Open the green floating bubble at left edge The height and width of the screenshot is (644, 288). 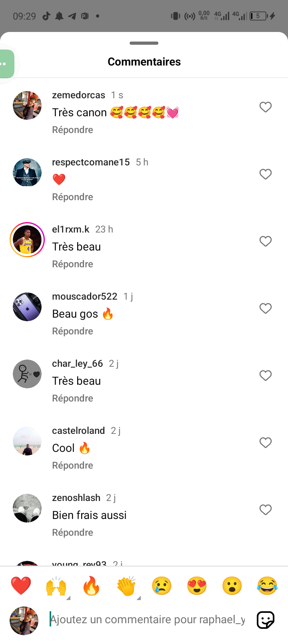point(6,64)
